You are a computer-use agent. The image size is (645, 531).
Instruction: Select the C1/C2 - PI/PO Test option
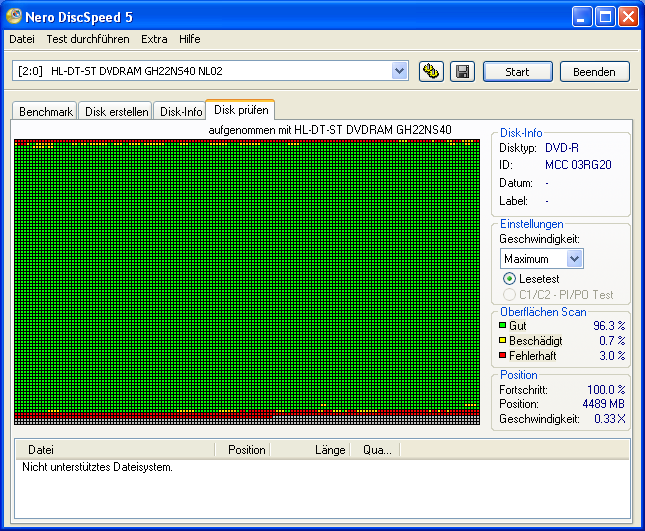click(x=509, y=294)
